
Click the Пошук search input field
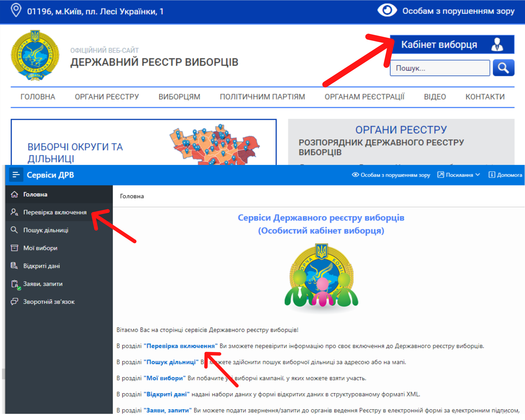point(440,68)
